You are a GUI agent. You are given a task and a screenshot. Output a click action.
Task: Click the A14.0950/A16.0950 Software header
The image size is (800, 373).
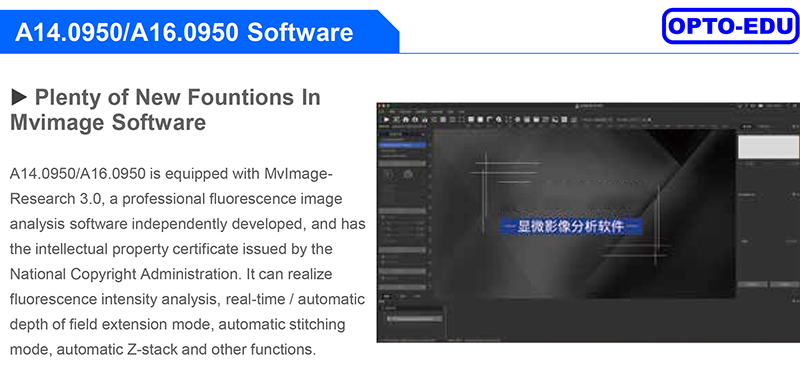(184, 32)
